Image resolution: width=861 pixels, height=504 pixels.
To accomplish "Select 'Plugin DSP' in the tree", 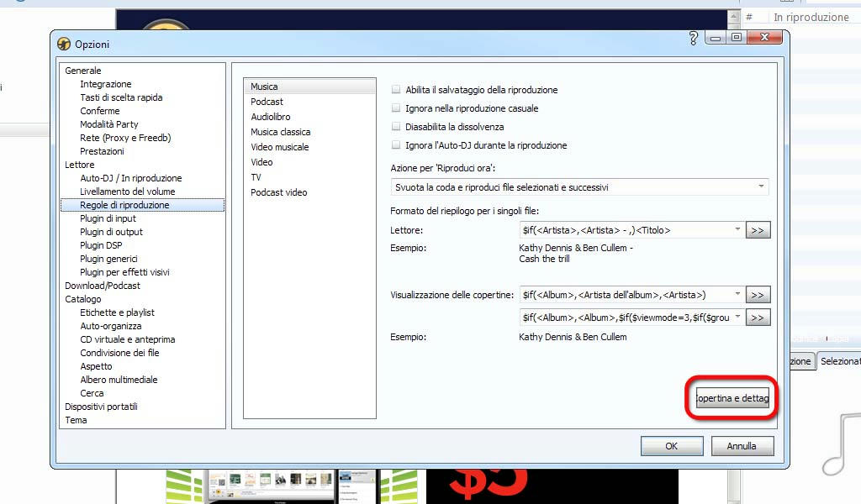I will [101, 245].
